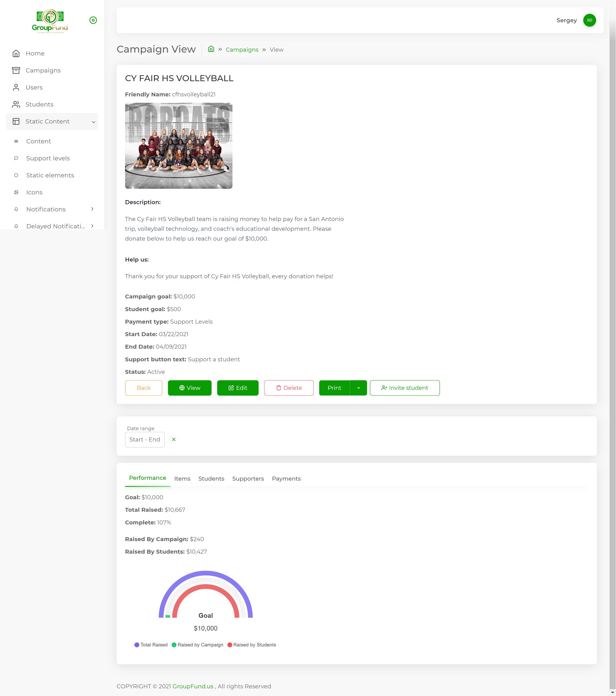Screen dimensions: 616x696
Task: Collapse the Static Content menu
Action: coord(93,122)
